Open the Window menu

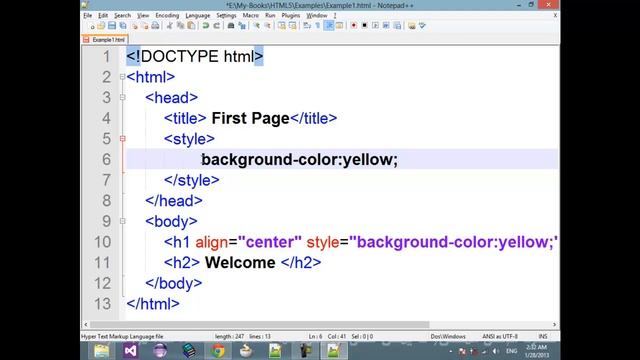[x=317, y=16]
